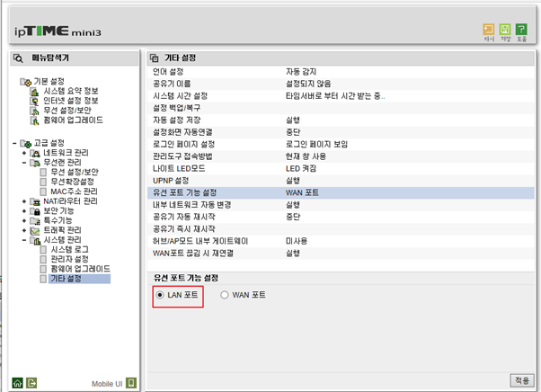Select the 관리도구 접속방법 row
Viewport: 541px width, 392px height.
(x=341, y=156)
